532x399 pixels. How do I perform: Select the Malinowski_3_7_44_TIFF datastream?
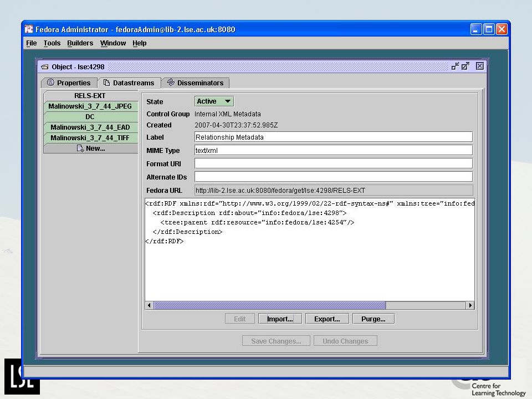click(x=90, y=138)
